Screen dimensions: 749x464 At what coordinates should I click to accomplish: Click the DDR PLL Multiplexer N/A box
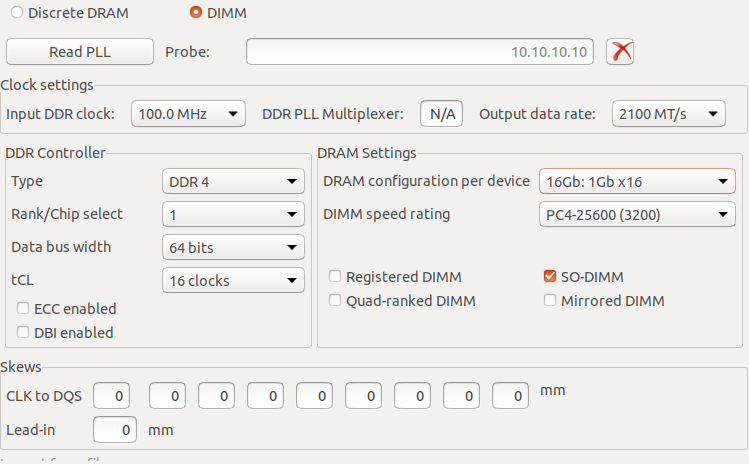pos(440,114)
